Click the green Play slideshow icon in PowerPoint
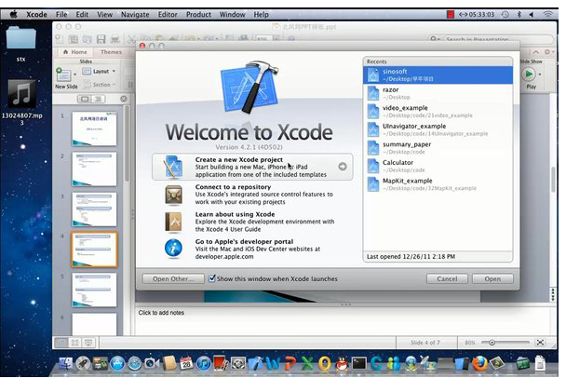The width and height of the screenshot is (566, 392). [x=529, y=74]
